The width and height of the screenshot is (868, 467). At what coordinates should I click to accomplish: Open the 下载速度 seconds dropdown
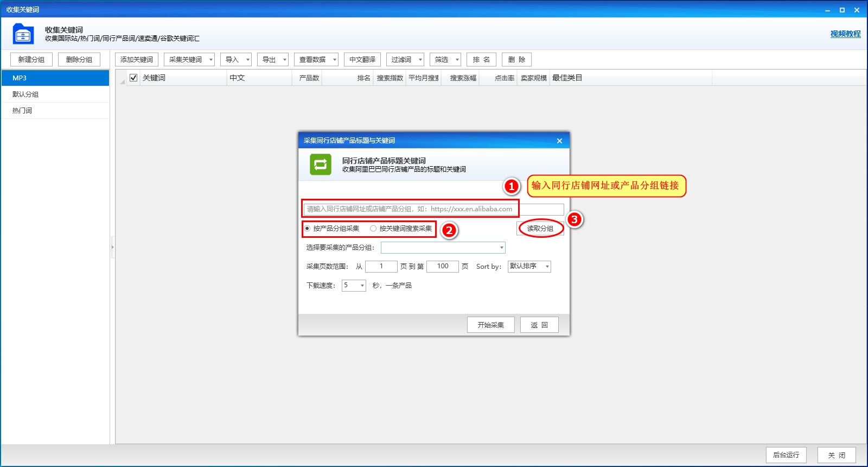click(354, 285)
